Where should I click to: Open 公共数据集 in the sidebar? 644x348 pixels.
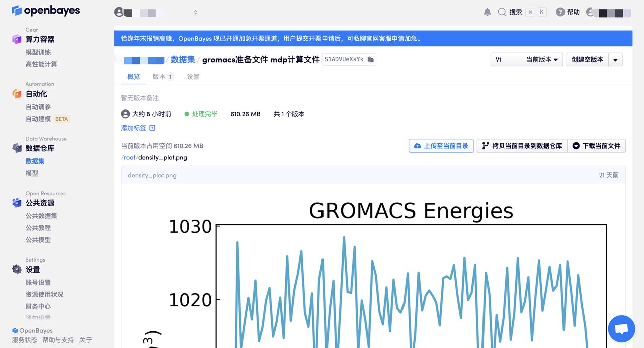point(41,216)
